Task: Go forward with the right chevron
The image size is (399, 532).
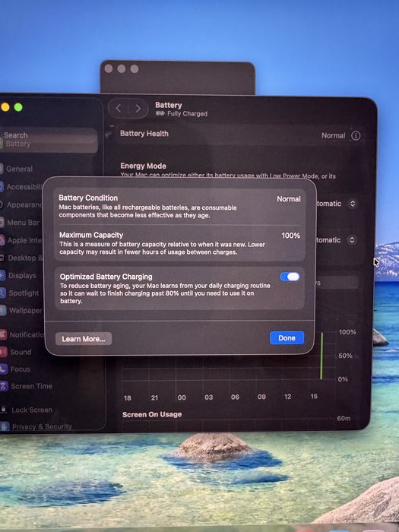Action: point(138,109)
